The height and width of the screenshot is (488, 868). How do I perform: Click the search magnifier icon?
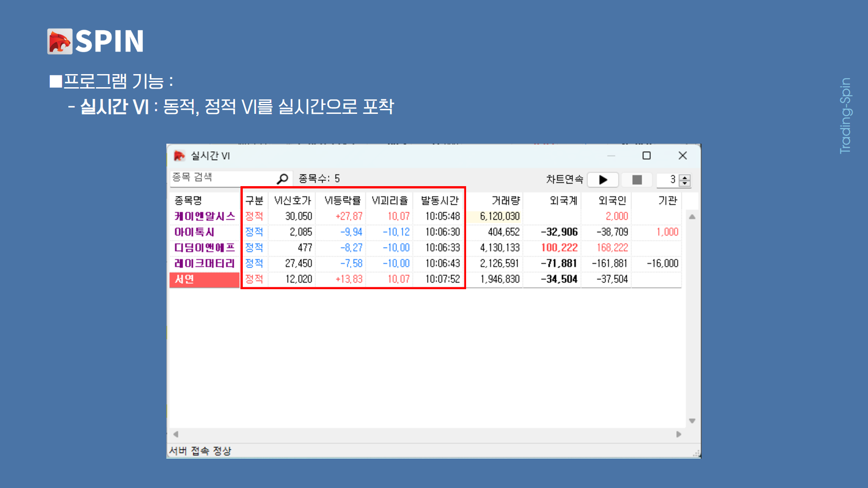pyautogui.click(x=283, y=179)
